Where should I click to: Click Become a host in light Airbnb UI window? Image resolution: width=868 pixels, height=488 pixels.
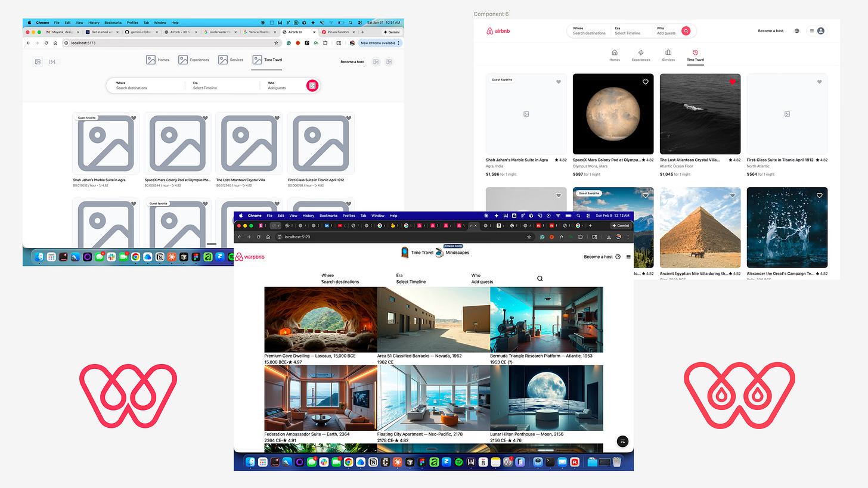[x=352, y=62]
